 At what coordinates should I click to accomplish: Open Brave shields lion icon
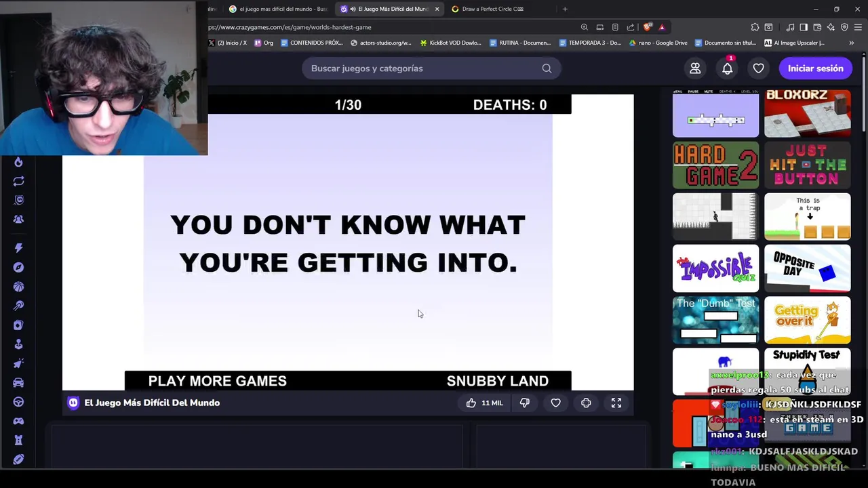tap(647, 27)
